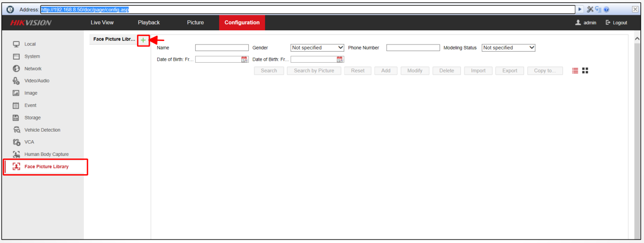644x243 pixels.
Task: Expand the Modeling Status dropdown
Action: point(508,48)
